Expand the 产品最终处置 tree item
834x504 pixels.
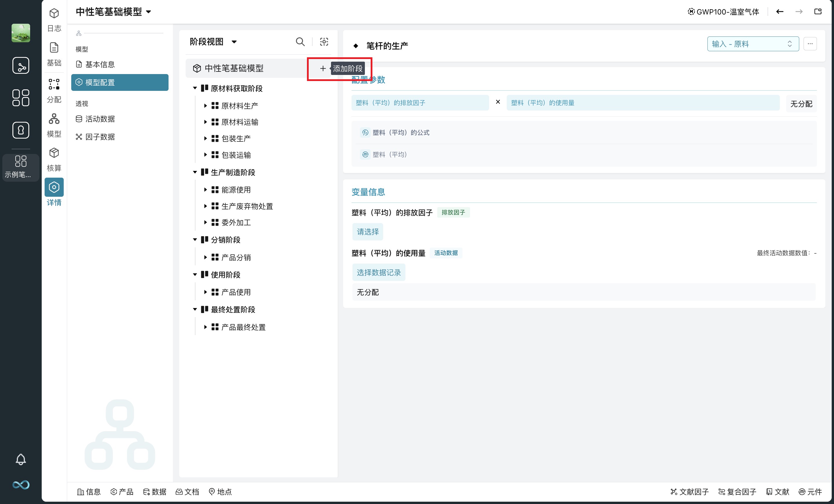(205, 327)
